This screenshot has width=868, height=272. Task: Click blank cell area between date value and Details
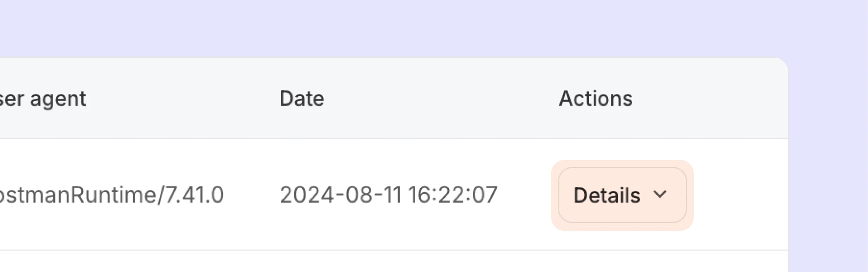(x=524, y=195)
